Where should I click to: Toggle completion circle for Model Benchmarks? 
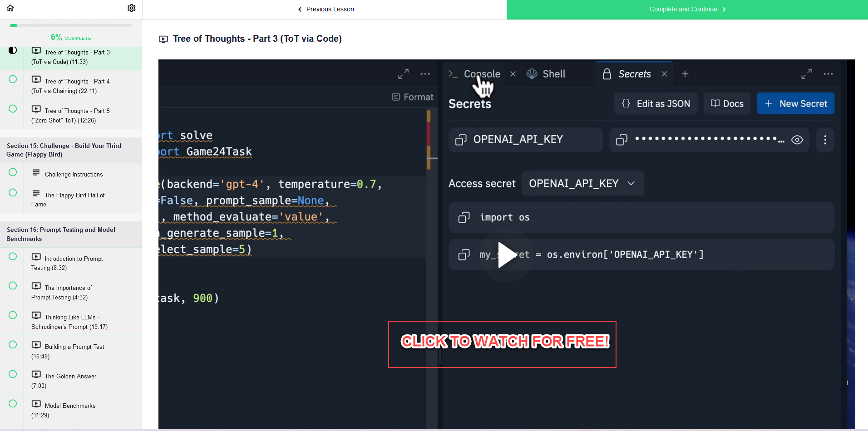click(13, 404)
